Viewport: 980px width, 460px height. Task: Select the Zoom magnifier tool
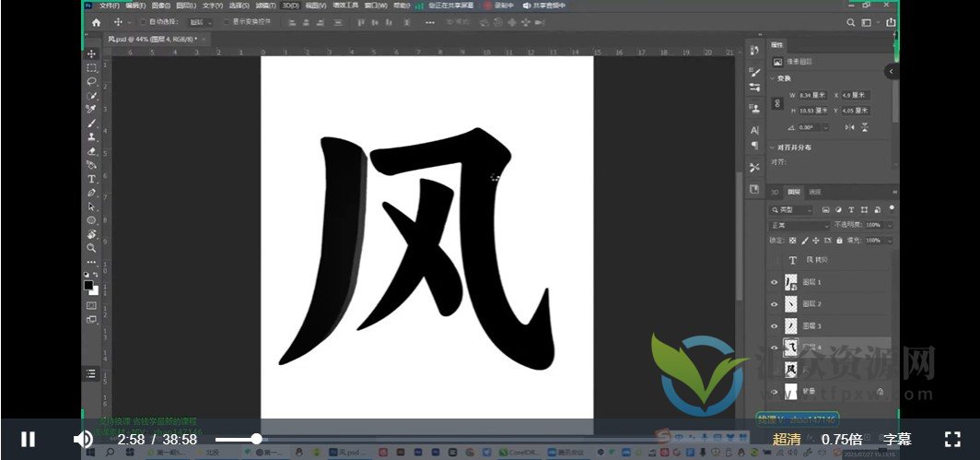[x=91, y=248]
